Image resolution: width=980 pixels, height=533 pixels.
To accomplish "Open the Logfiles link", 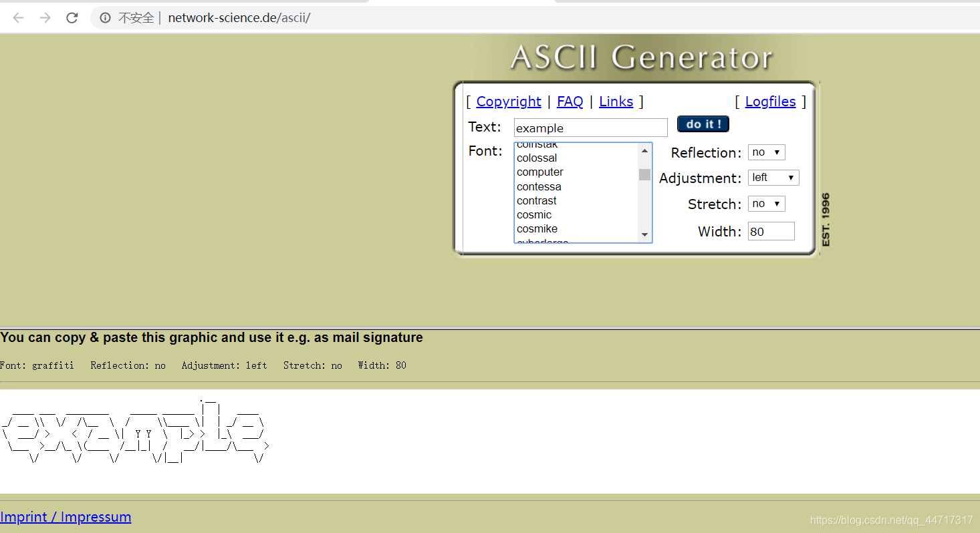I will tap(770, 102).
